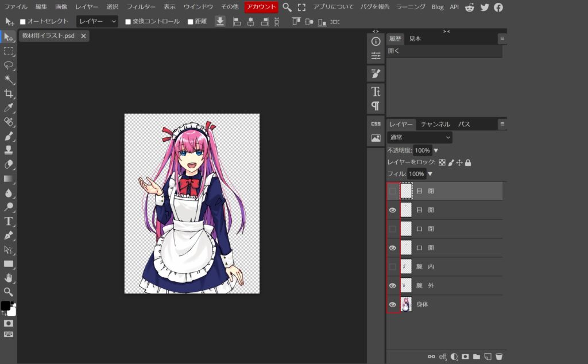
Task: Enable the オートセレクト checkbox
Action: coord(23,22)
